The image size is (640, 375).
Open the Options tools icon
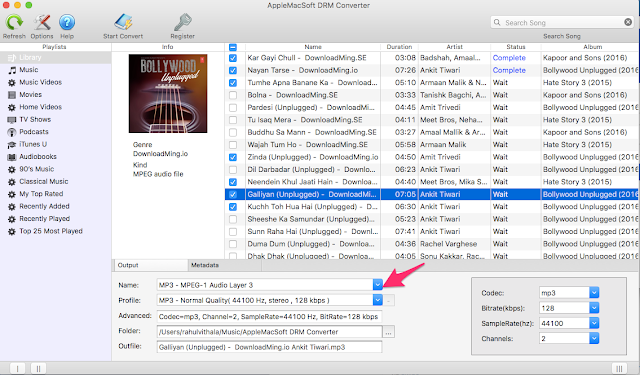(x=42, y=22)
